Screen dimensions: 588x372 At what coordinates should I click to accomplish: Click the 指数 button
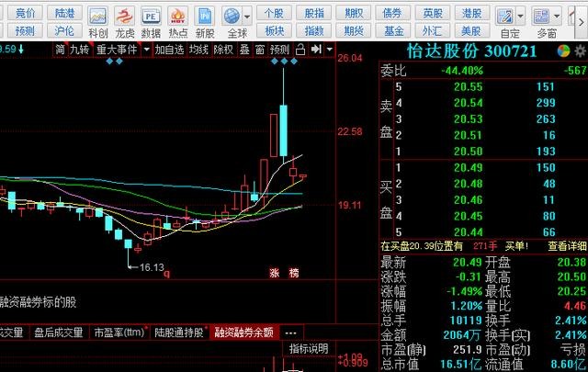[314, 30]
